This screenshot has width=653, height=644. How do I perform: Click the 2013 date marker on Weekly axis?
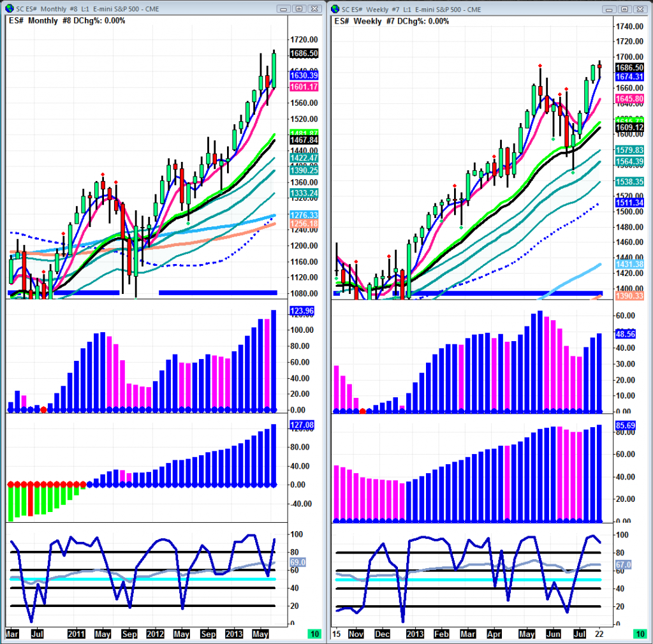point(415,634)
